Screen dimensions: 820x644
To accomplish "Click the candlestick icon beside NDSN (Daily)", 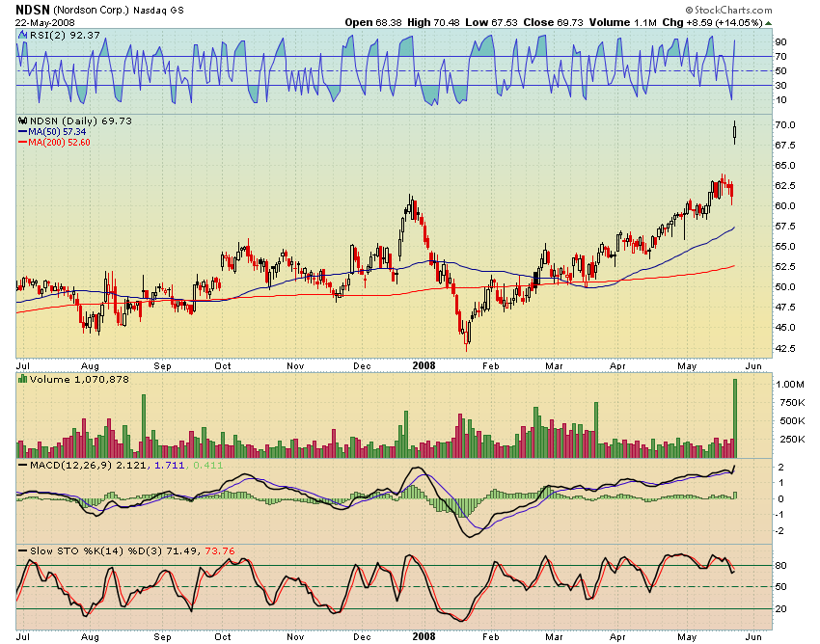I will tap(23, 121).
